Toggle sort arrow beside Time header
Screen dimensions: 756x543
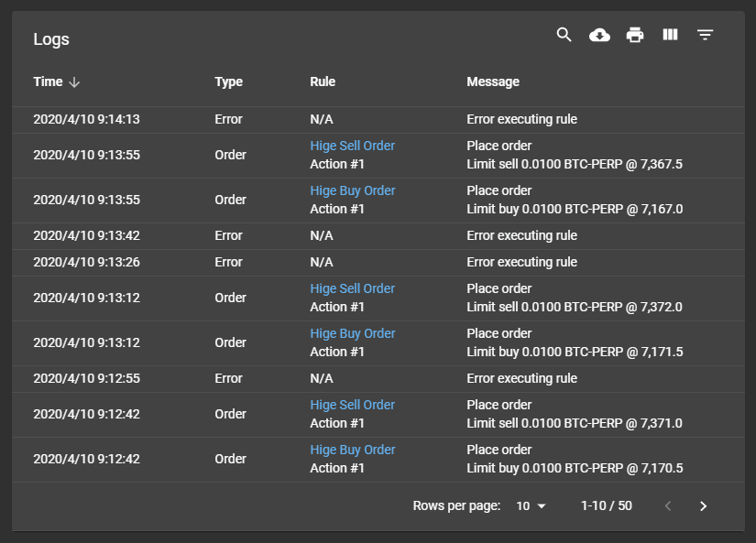75,82
